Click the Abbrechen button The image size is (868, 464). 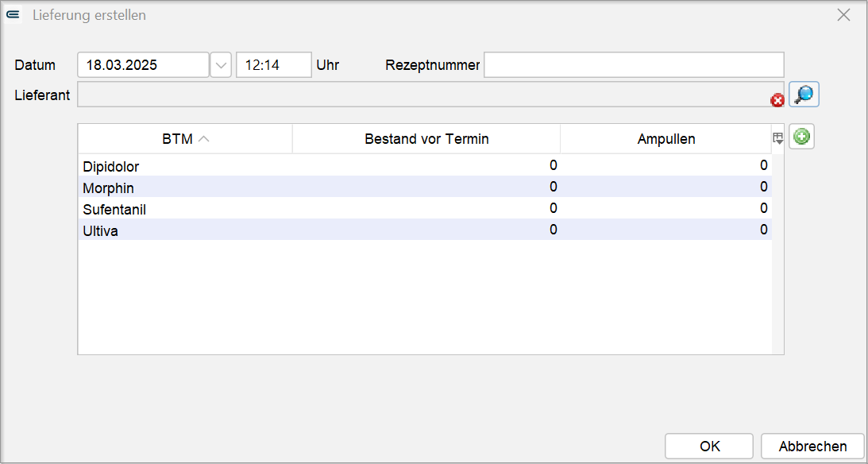pos(812,447)
